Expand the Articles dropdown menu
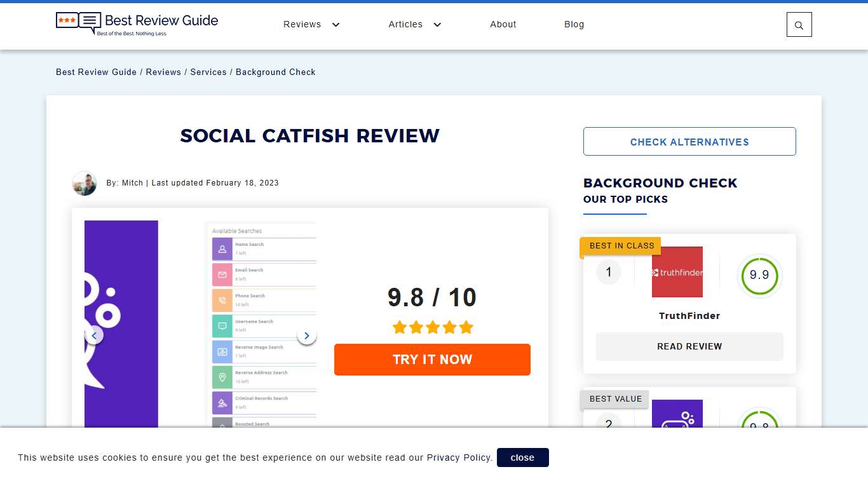This screenshot has height=488, width=868. coord(414,24)
